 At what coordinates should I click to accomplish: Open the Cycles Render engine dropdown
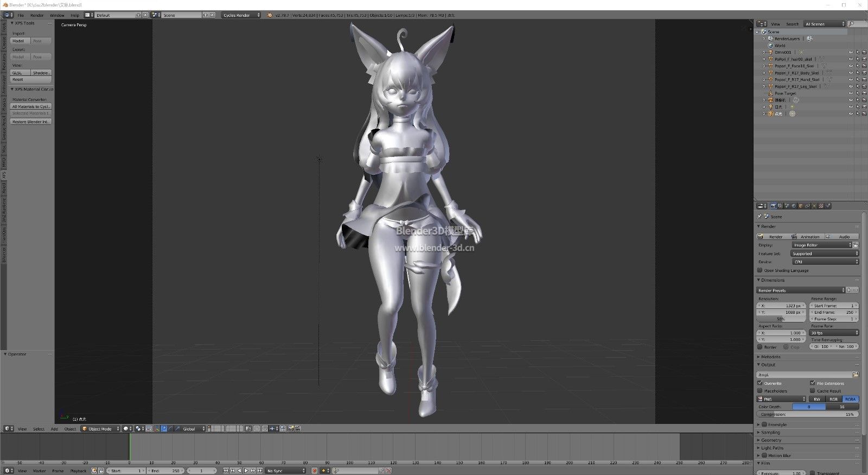(241, 15)
